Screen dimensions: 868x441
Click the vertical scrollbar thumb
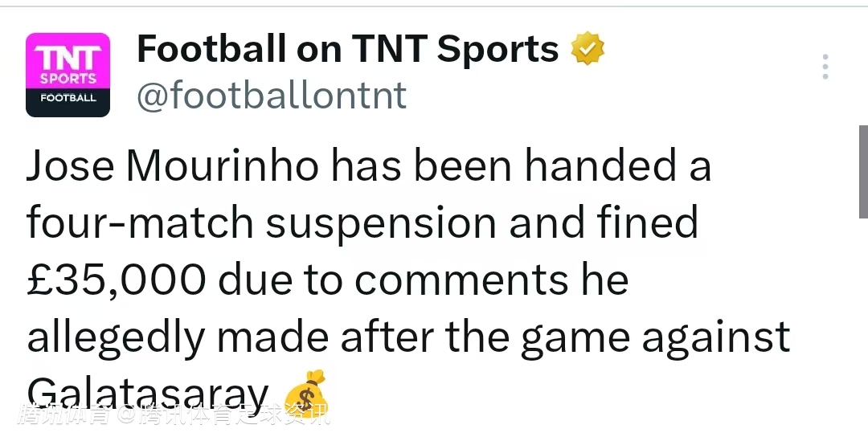863,171
